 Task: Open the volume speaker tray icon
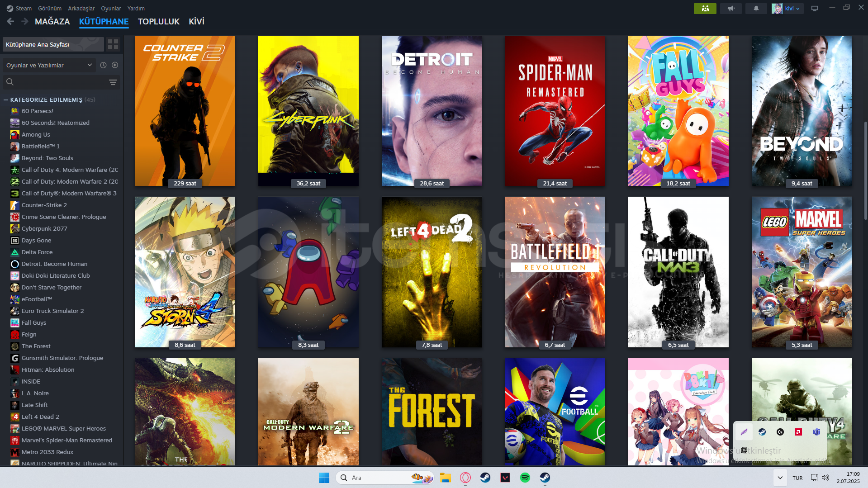825,478
